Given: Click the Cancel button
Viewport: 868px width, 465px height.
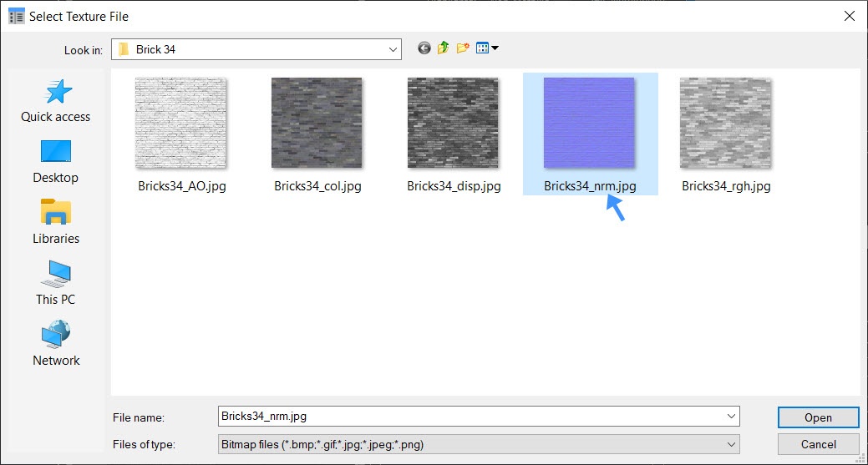Looking at the screenshot, I should click(x=818, y=444).
